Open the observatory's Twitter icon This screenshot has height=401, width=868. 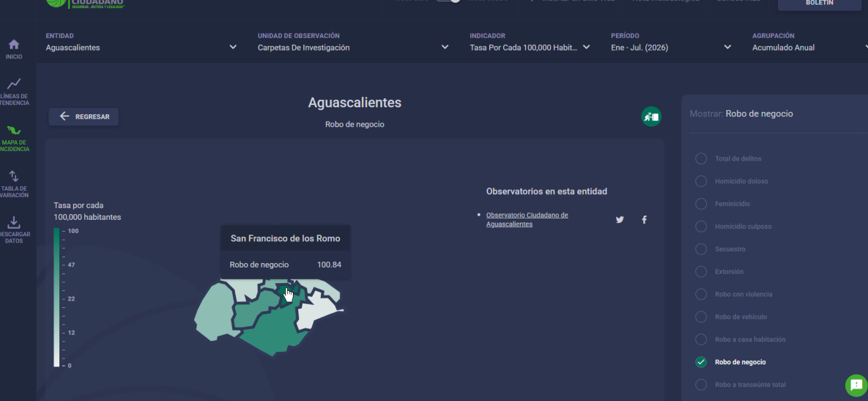(x=620, y=220)
